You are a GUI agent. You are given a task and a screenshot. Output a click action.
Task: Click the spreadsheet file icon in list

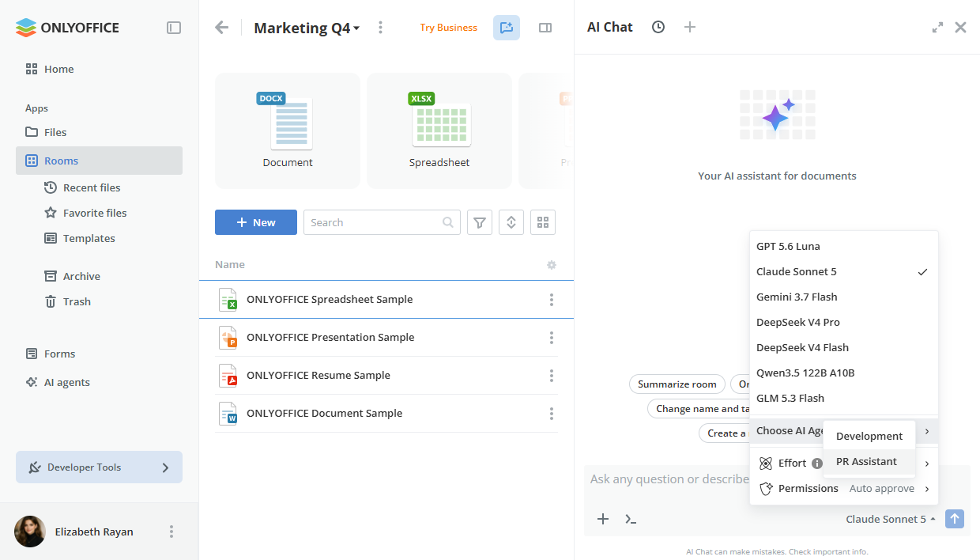click(228, 300)
